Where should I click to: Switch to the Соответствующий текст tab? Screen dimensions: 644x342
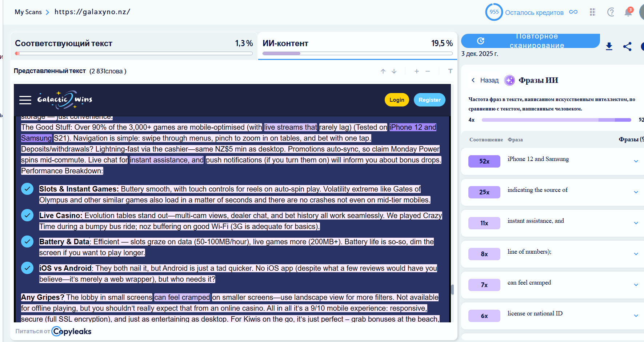134,46
